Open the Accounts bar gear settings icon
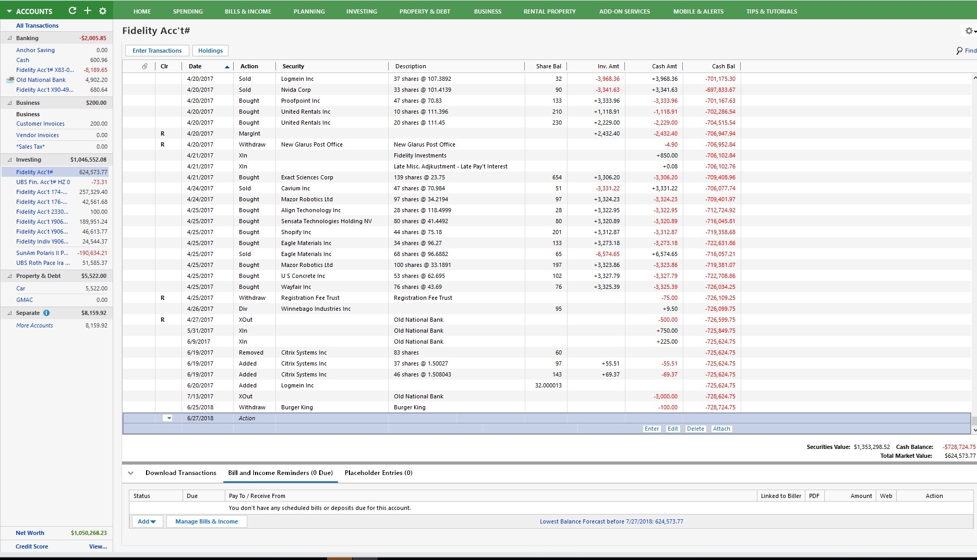 pyautogui.click(x=103, y=11)
